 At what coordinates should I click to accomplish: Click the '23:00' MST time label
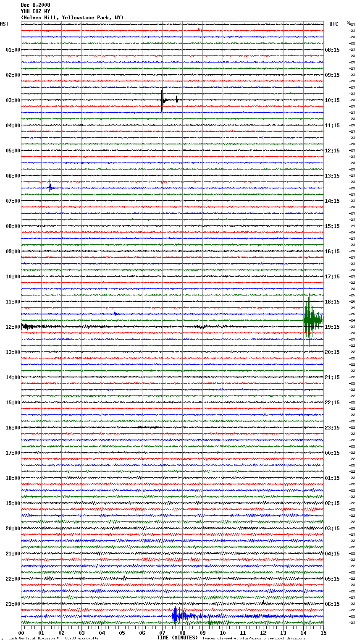(x=13, y=604)
